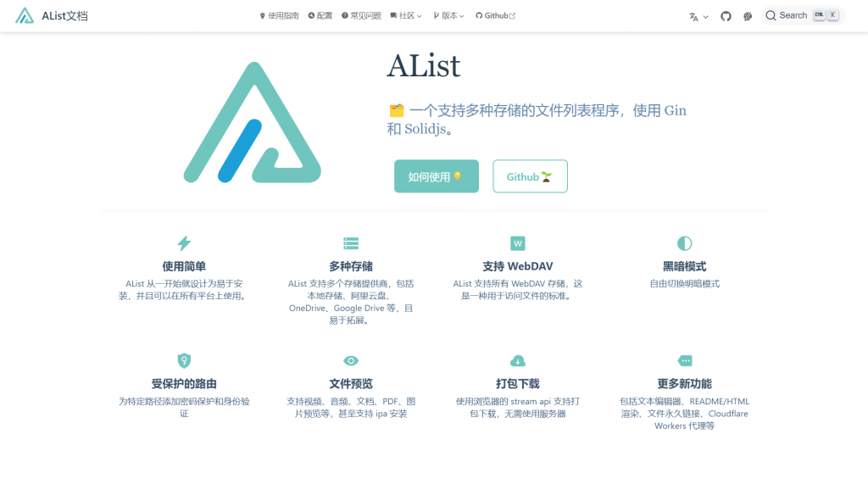Click the large AList page title
The width and height of the screenshot is (868, 479).
pos(424,66)
